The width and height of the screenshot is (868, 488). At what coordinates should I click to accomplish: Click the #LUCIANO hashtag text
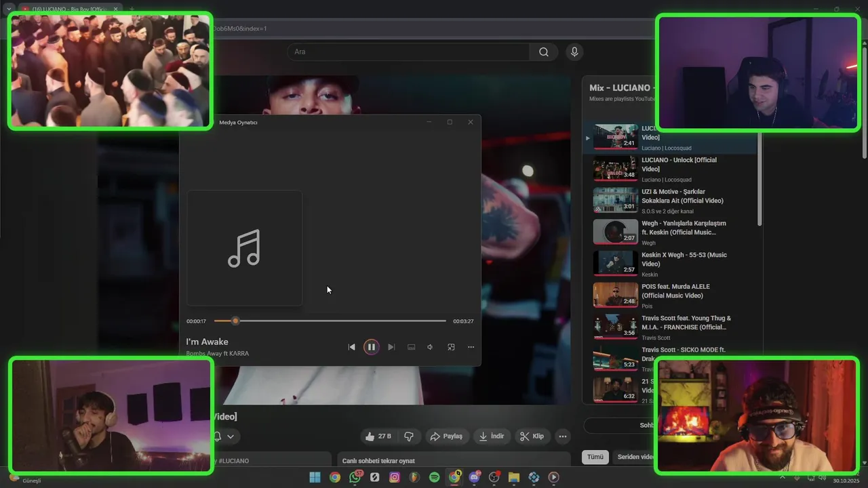click(x=233, y=461)
